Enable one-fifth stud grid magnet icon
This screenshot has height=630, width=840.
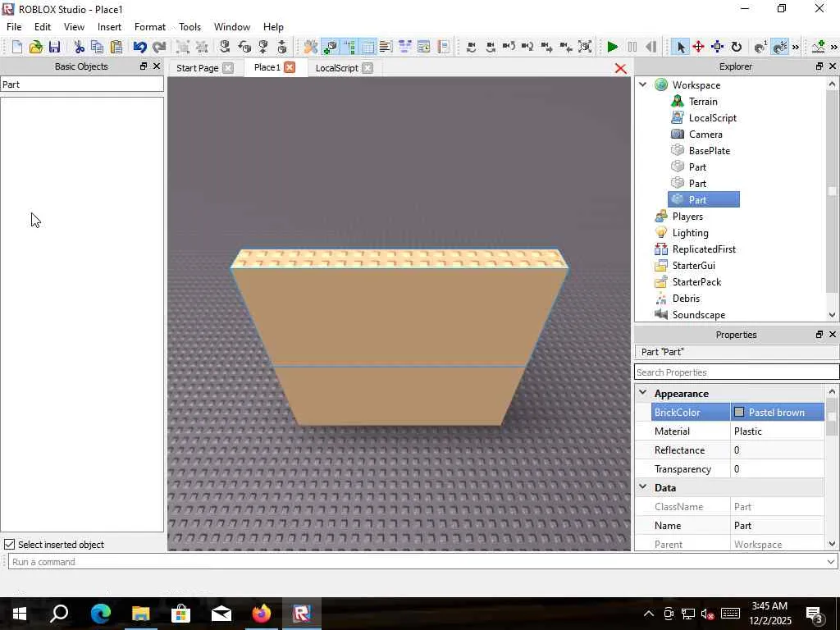[779, 47]
